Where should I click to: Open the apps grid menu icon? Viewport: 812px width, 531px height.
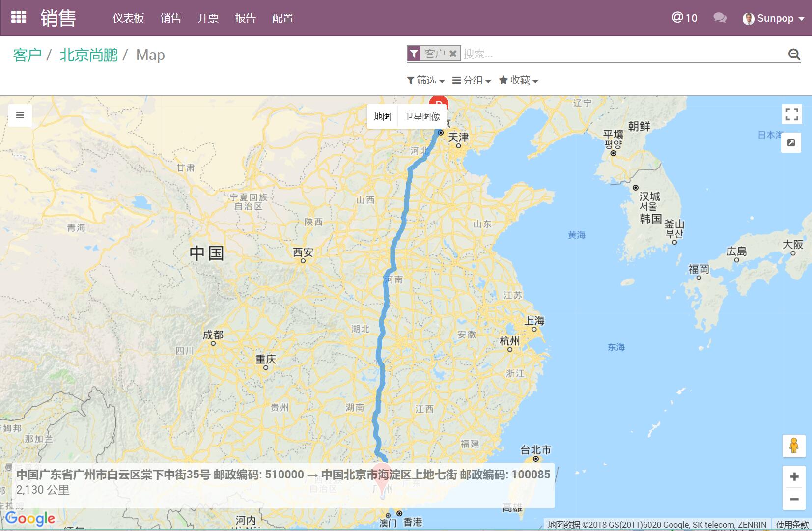coord(19,17)
